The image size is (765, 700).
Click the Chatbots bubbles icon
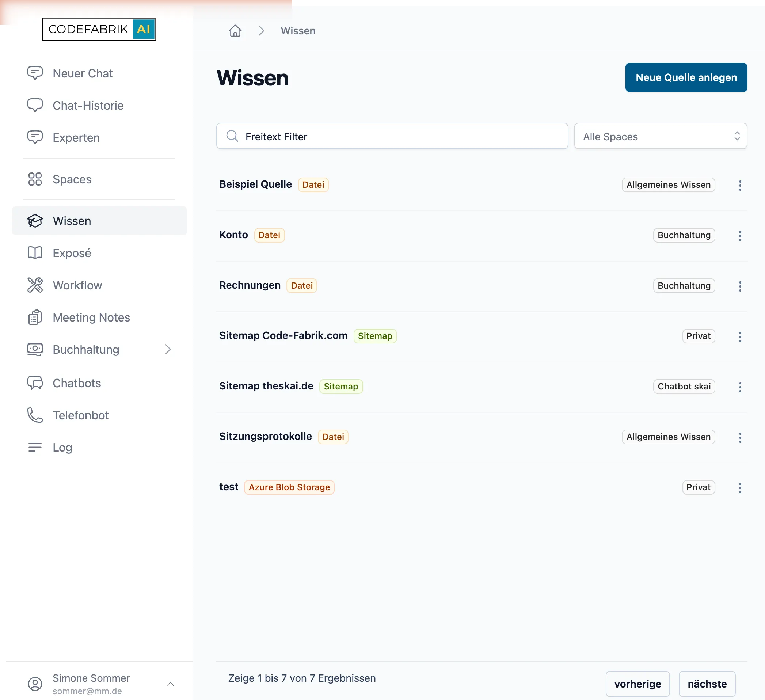pos(35,383)
